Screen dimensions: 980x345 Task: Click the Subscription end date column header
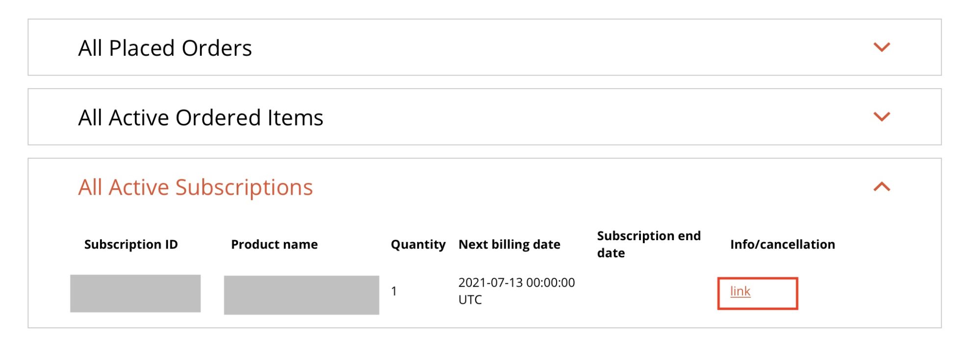pos(648,244)
